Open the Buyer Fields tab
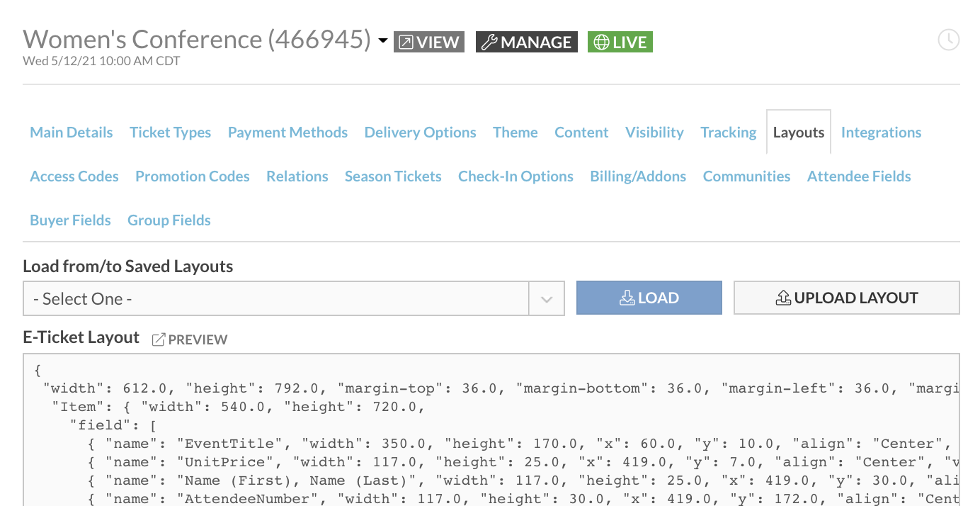The width and height of the screenshot is (980, 506). [x=70, y=220]
